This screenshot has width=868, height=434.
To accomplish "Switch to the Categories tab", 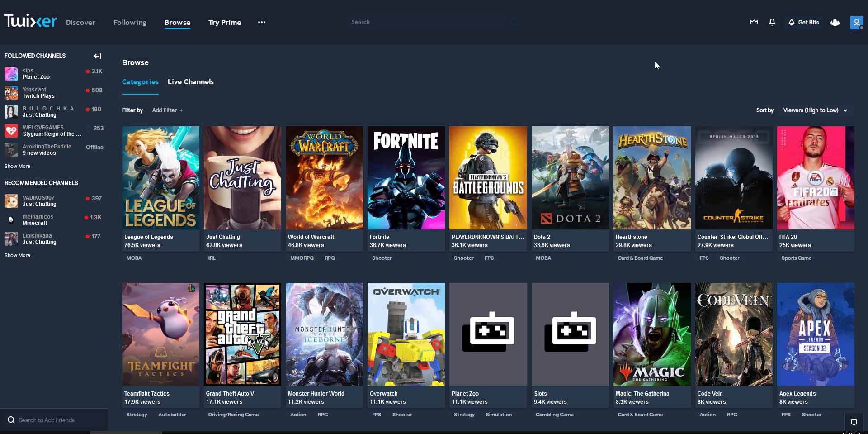I will (140, 82).
